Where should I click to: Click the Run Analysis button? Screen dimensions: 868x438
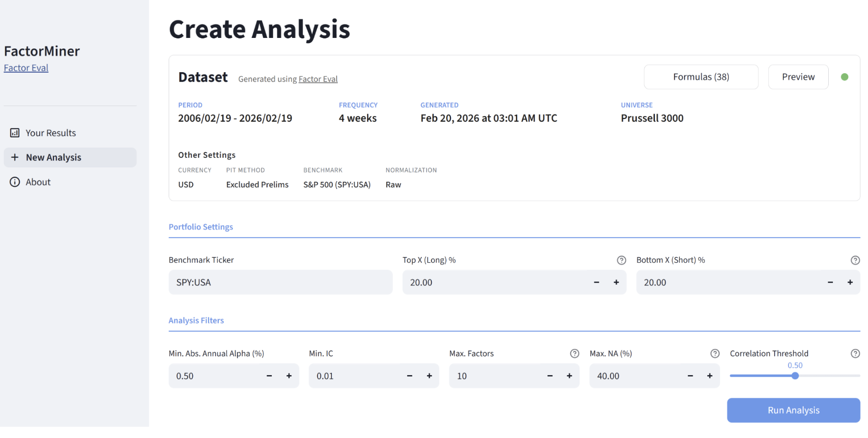click(793, 410)
